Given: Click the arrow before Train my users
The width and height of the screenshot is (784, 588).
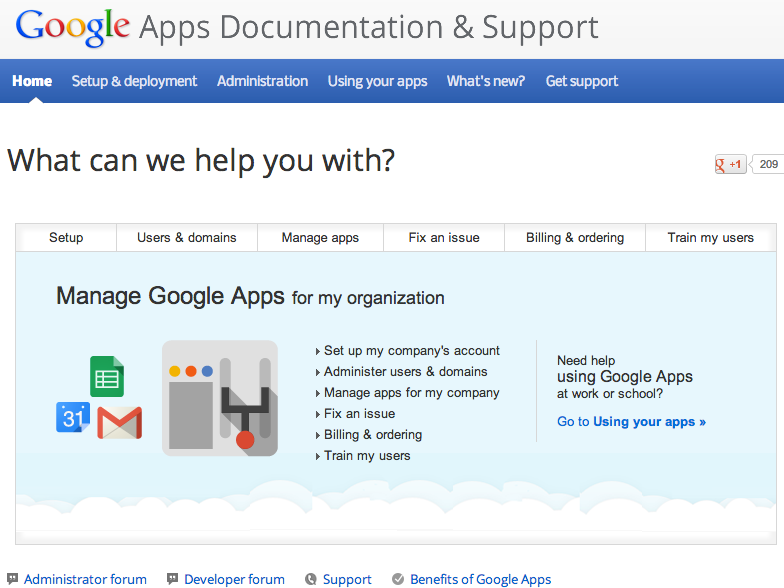Looking at the screenshot, I should 318,456.
